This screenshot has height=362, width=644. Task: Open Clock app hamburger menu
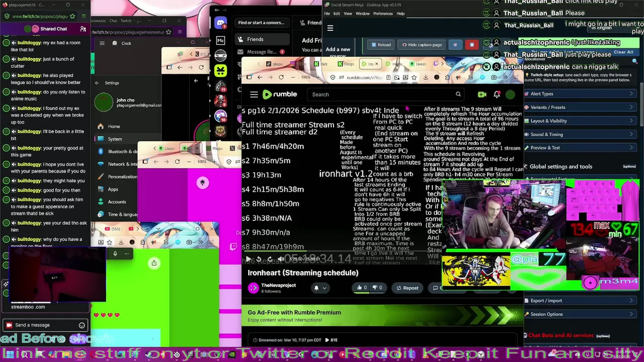(x=102, y=43)
